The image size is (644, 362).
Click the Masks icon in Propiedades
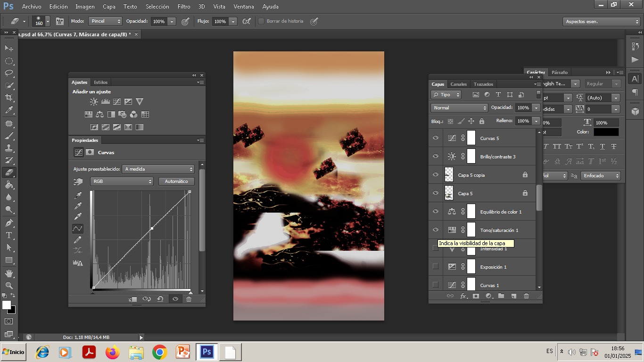[90, 152]
